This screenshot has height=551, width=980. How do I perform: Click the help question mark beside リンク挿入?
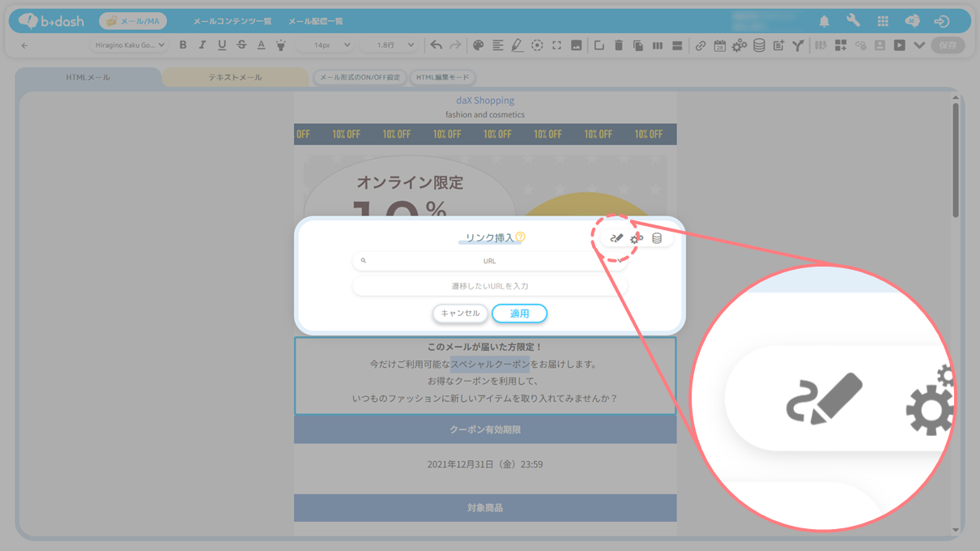click(x=520, y=237)
